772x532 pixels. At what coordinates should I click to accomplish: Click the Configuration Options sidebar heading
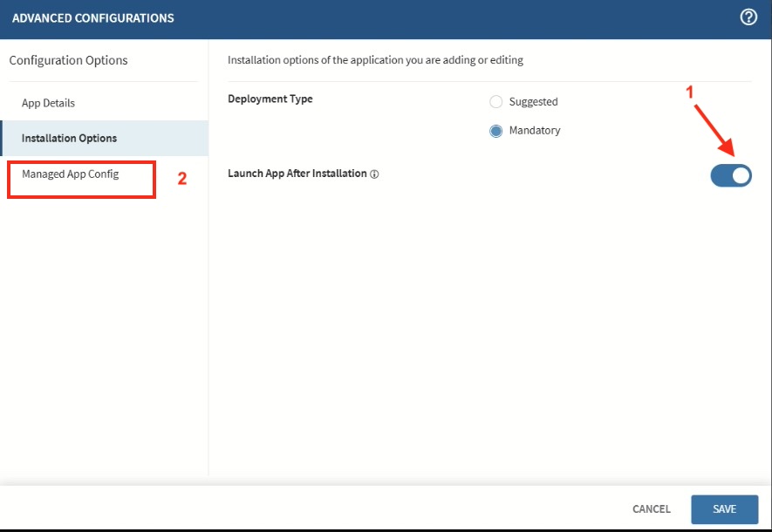[68, 60]
